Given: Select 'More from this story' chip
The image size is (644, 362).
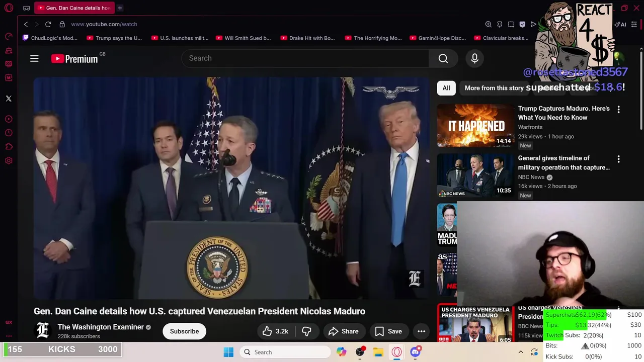Looking at the screenshot, I should tap(494, 88).
